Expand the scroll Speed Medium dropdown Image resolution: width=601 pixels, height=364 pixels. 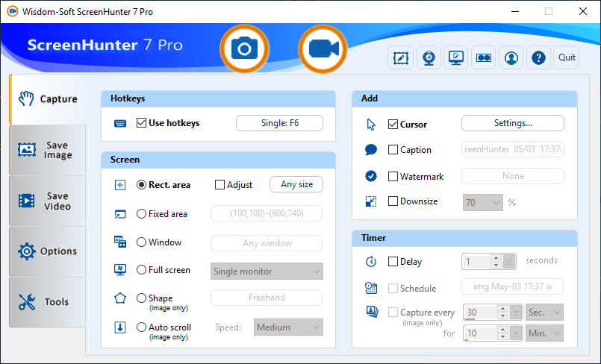pos(288,327)
